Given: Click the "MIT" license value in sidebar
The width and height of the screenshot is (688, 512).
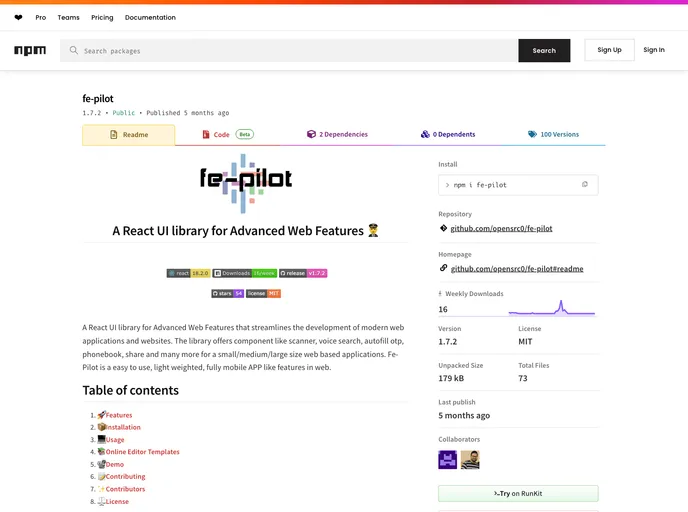Looking at the screenshot, I should pyautogui.click(x=525, y=341).
